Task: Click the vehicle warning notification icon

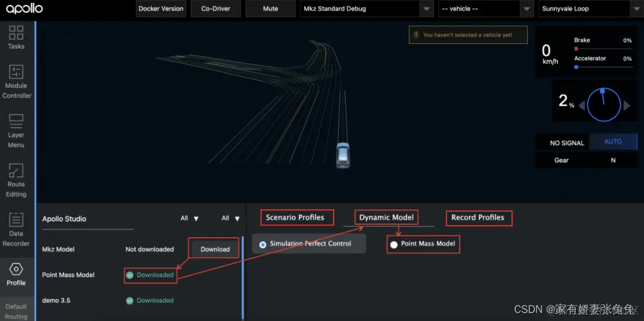Action: (416, 35)
